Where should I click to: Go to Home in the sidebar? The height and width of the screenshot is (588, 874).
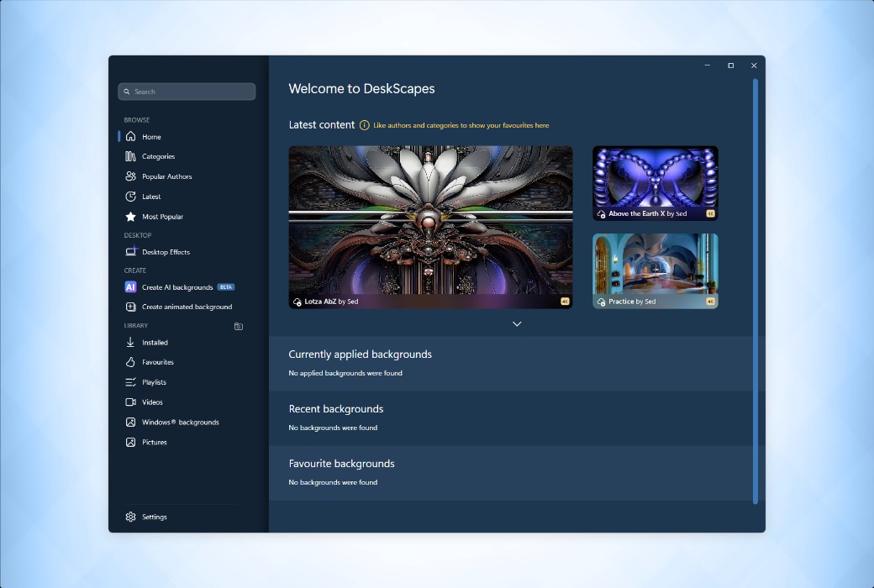[x=151, y=137]
